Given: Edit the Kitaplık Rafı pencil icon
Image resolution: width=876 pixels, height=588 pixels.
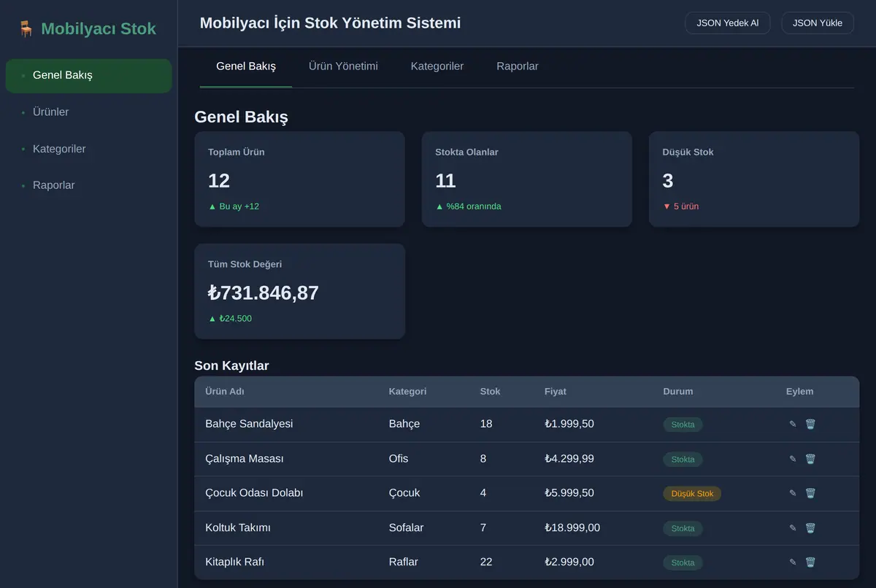Looking at the screenshot, I should point(793,562).
